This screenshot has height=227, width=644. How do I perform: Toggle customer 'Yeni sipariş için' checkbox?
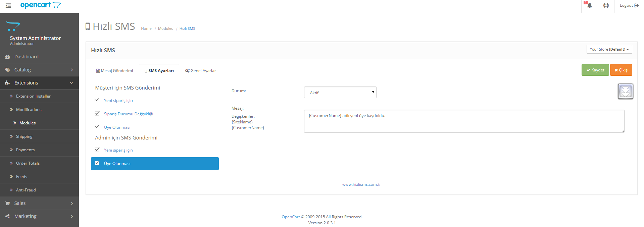point(97,100)
